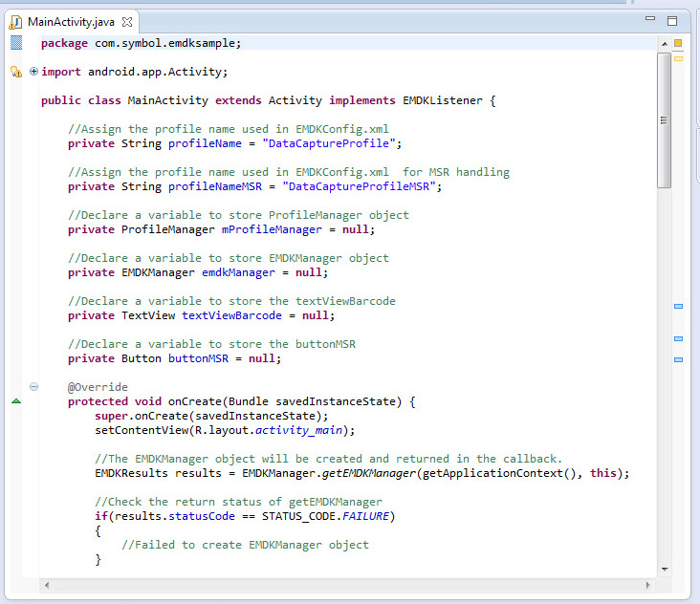Click the green override indicator triangle next to onCreate
This screenshot has height=604, width=700.
(x=15, y=401)
